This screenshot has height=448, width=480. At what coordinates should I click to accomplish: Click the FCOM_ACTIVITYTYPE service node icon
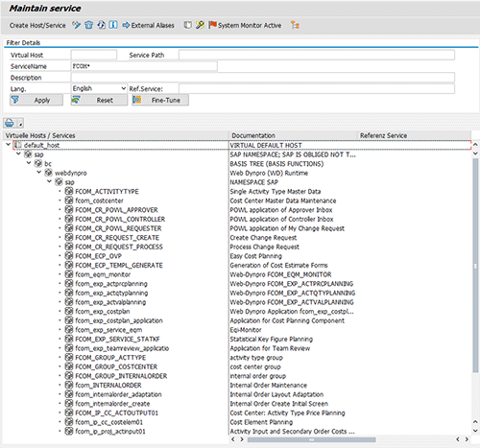(x=69, y=191)
